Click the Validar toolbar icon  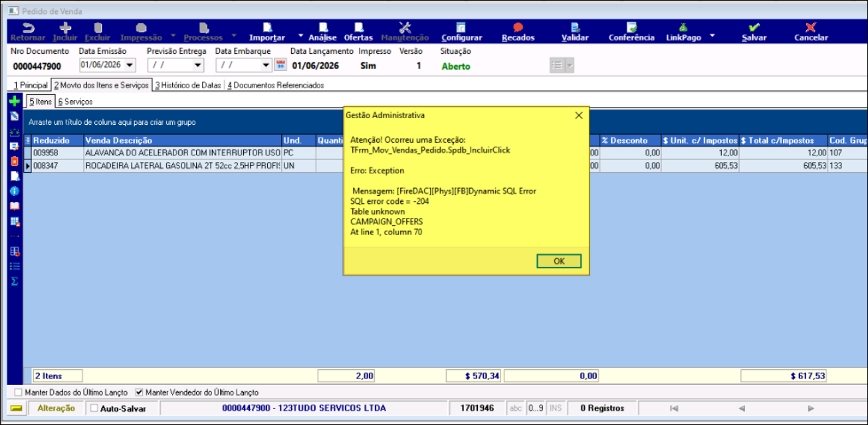click(x=575, y=27)
